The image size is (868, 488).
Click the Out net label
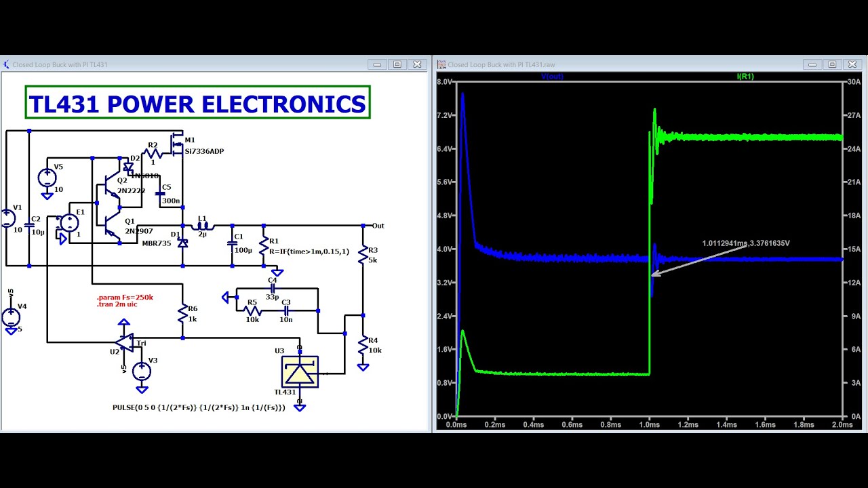click(378, 226)
